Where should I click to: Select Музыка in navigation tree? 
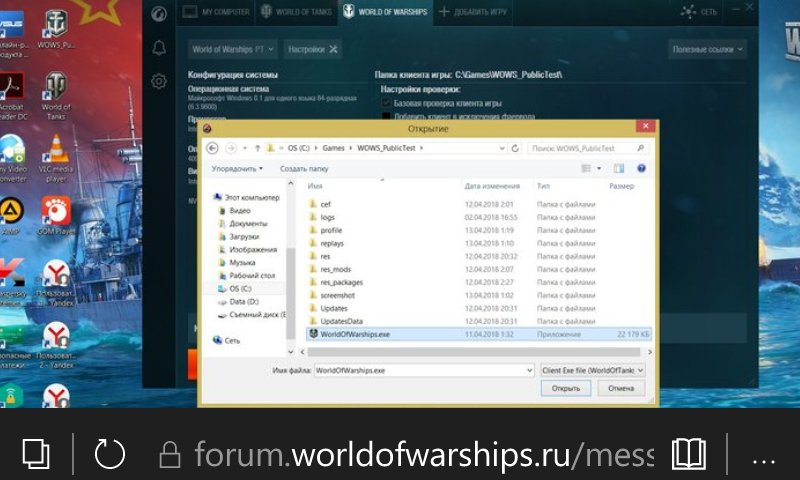click(x=237, y=263)
